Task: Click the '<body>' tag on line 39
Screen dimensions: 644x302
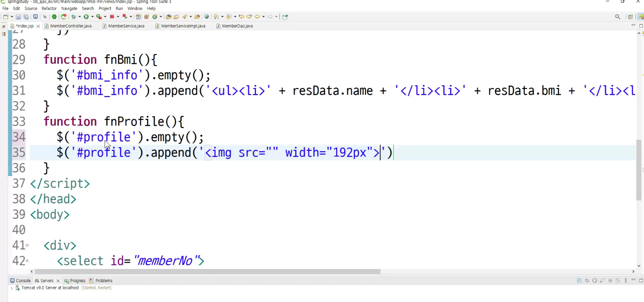Action: point(50,214)
